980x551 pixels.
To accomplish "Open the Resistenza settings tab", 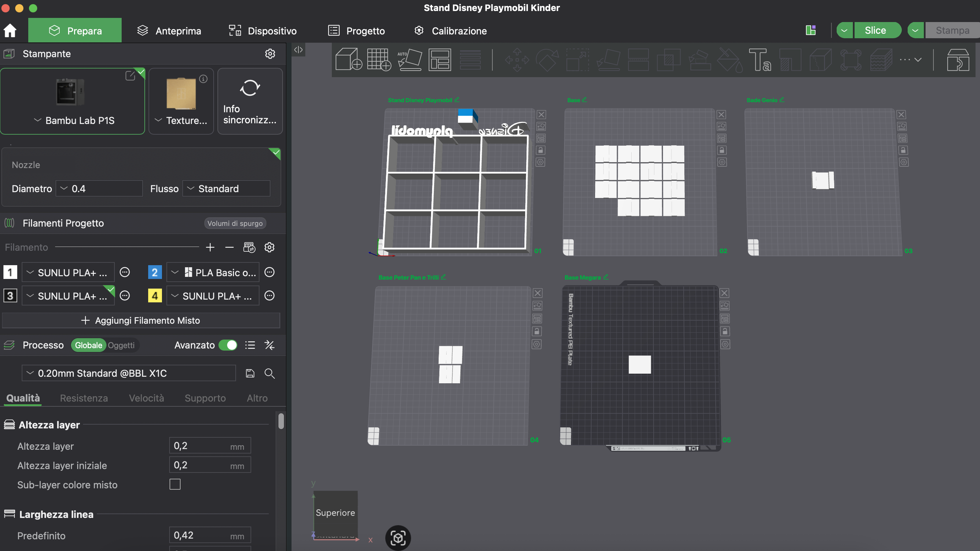I will [84, 398].
